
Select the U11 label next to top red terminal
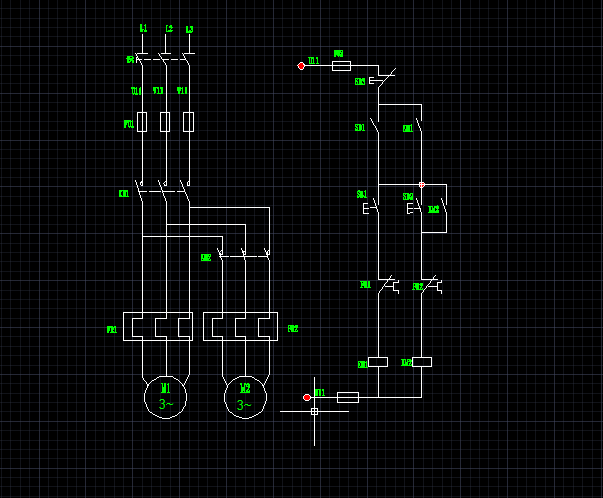pos(313,61)
